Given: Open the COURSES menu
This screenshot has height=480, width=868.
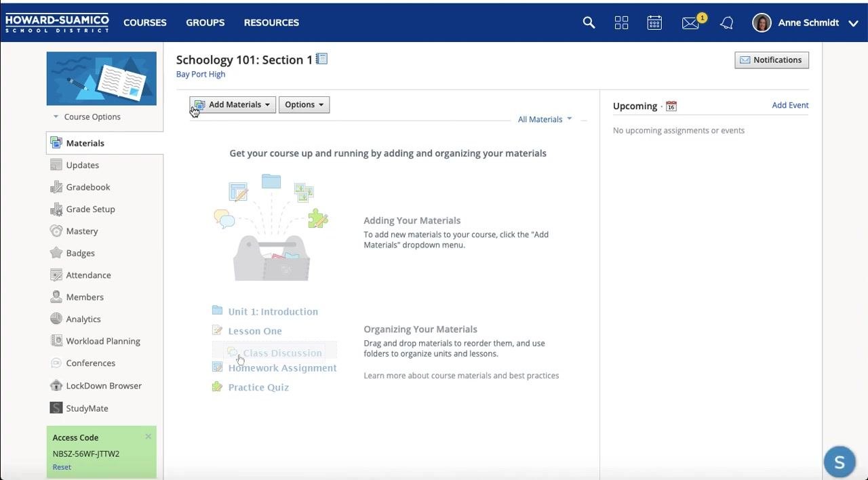Looking at the screenshot, I should coord(145,22).
